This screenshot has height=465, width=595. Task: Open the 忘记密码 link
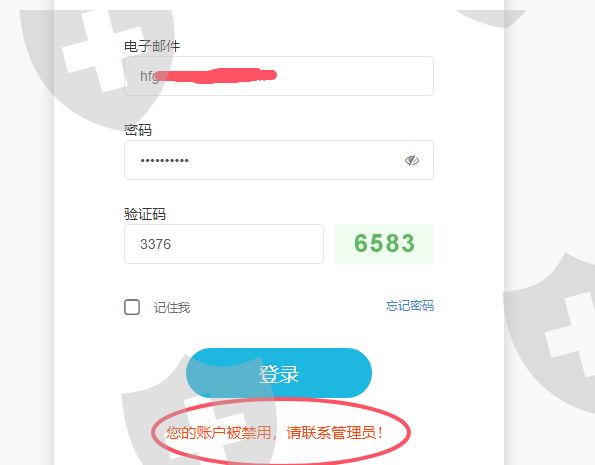click(410, 306)
